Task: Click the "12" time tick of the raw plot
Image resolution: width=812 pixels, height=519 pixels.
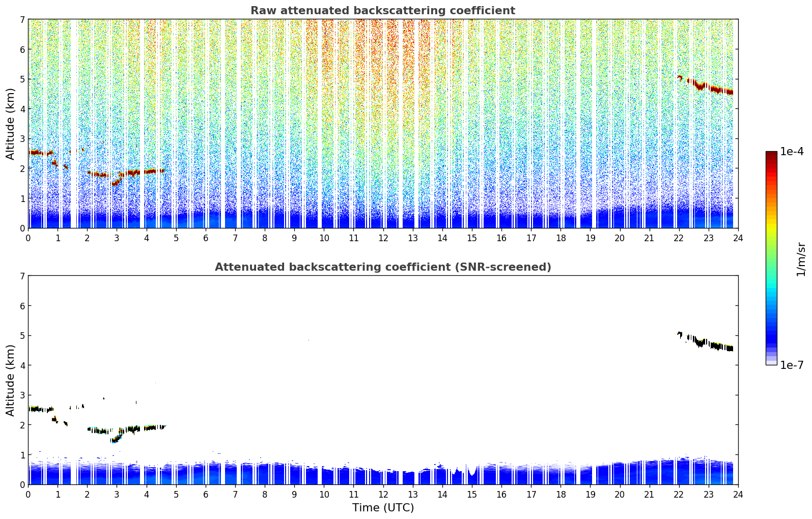Action: (x=383, y=238)
